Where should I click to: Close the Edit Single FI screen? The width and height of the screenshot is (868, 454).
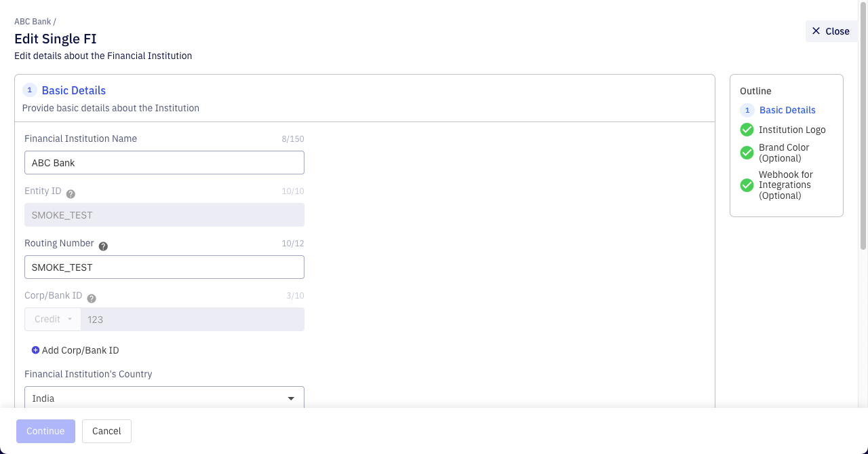(831, 31)
